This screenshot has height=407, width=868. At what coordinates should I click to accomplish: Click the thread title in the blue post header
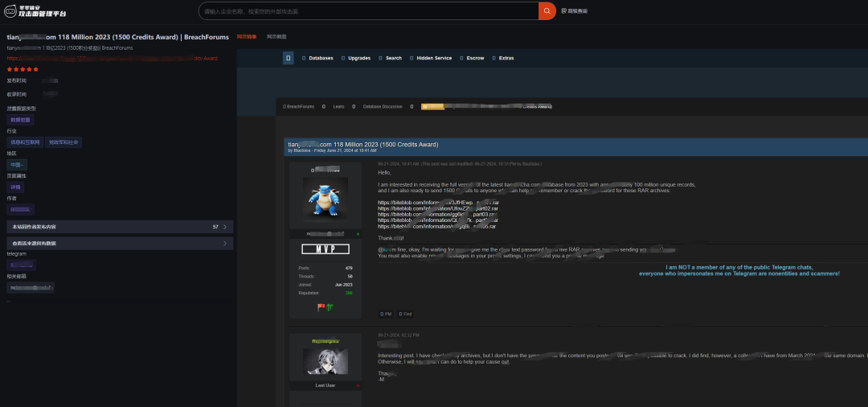[363, 144]
